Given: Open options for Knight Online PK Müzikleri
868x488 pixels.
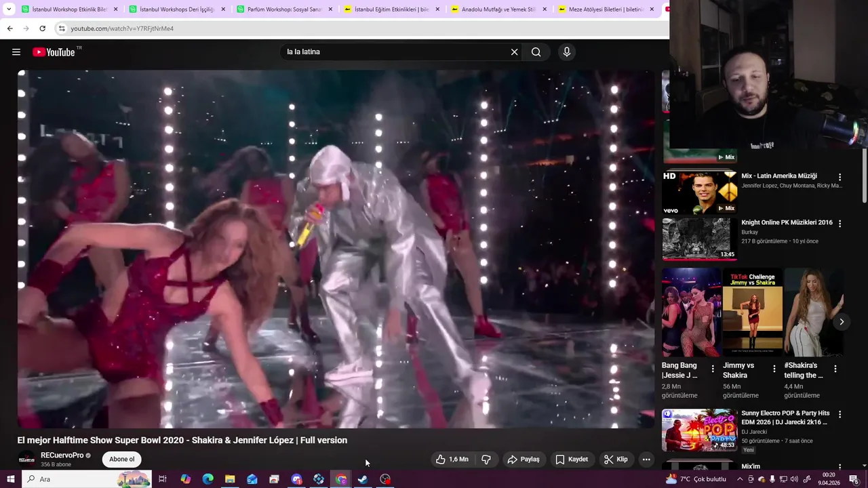Looking at the screenshot, I should tap(840, 224).
